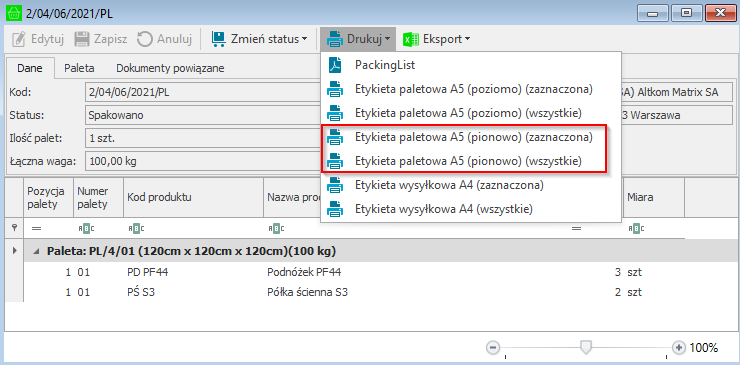Collapse the Paleta PL/4/01 group
The width and height of the screenshot is (740, 365).
[x=36, y=252]
